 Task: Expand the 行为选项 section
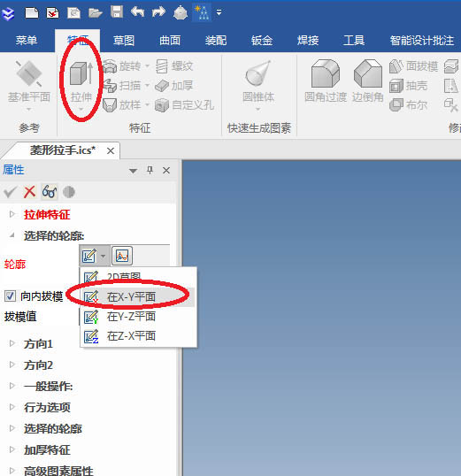pyautogui.click(x=12, y=407)
